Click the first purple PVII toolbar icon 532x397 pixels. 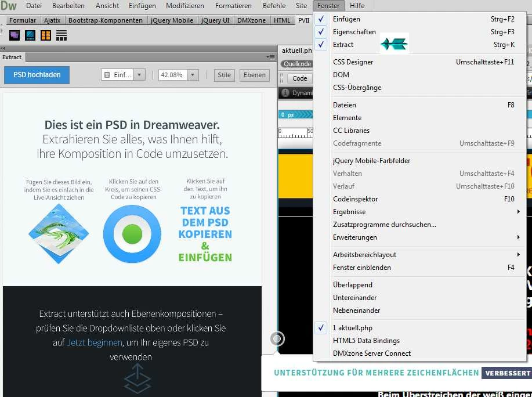tap(15, 35)
